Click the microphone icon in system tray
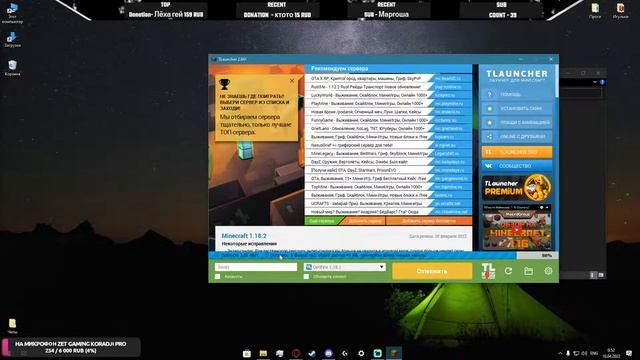 tap(568, 353)
